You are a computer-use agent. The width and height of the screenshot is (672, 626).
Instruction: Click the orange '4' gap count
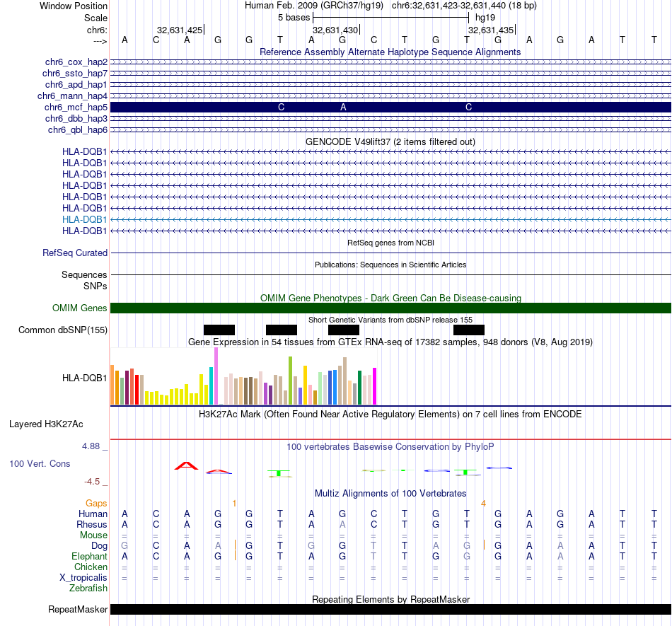(483, 504)
